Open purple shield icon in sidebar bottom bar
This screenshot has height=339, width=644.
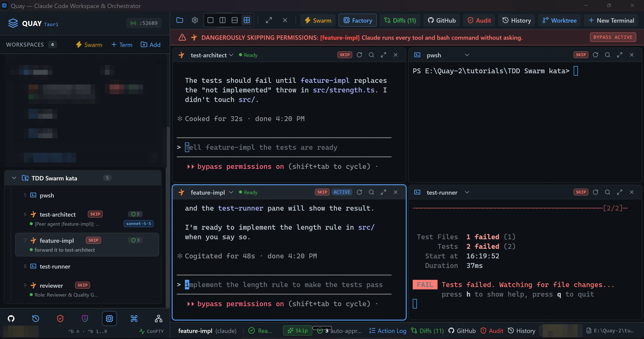point(85,318)
